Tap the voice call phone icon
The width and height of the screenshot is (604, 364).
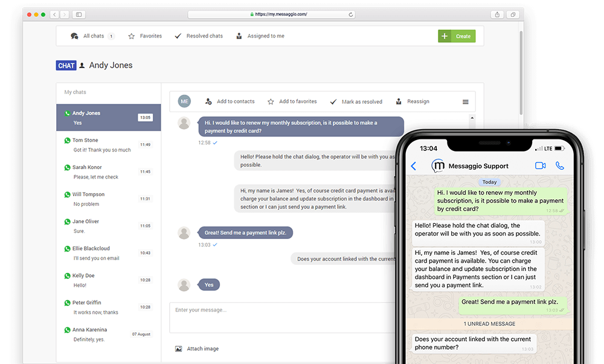(560, 166)
